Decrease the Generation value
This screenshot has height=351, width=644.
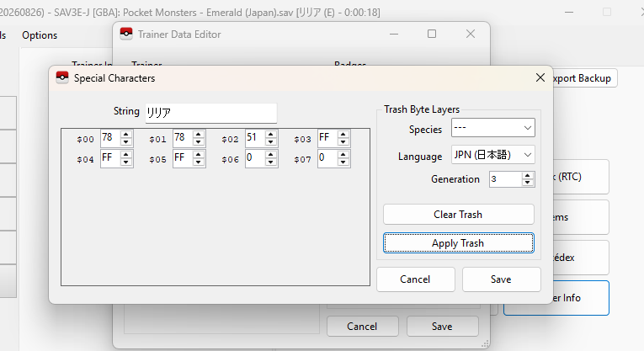pos(527,183)
